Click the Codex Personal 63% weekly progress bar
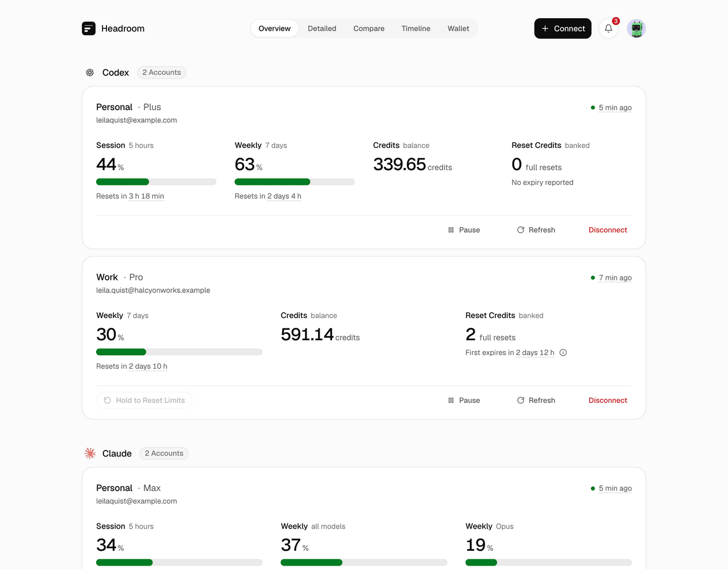Viewport: 728px width, 569px height. tap(295, 182)
